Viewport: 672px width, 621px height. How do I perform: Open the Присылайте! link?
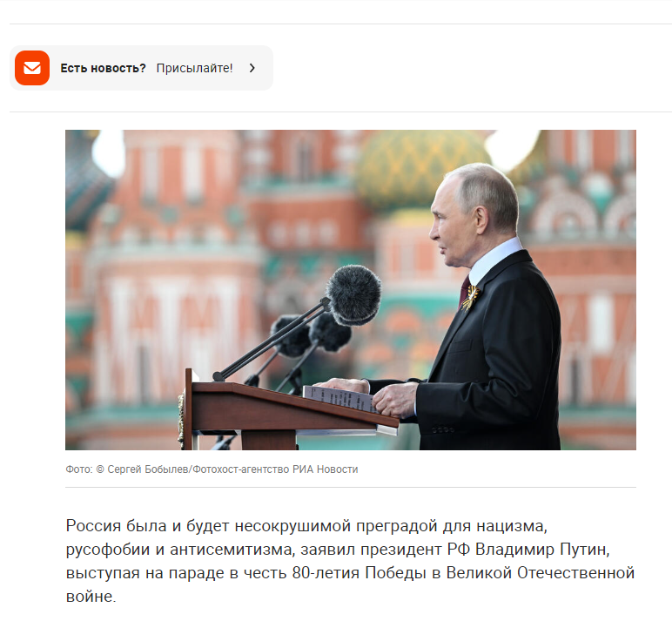pos(194,68)
